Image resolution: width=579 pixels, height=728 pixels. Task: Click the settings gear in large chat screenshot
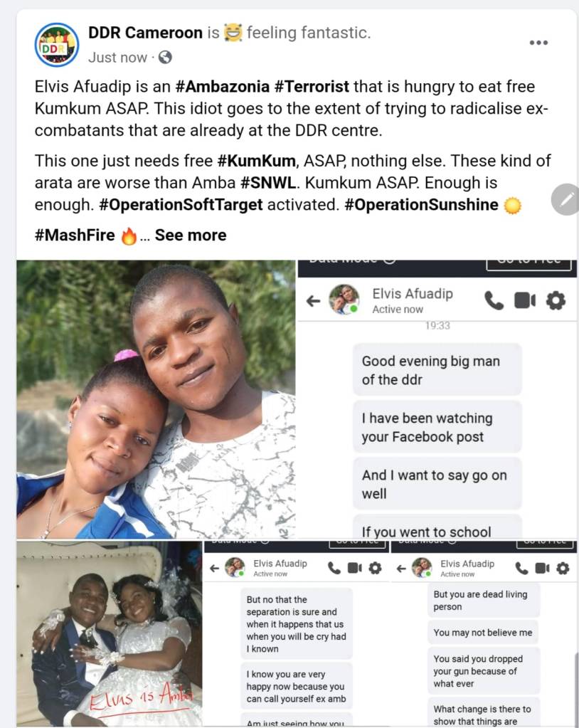point(556,300)
